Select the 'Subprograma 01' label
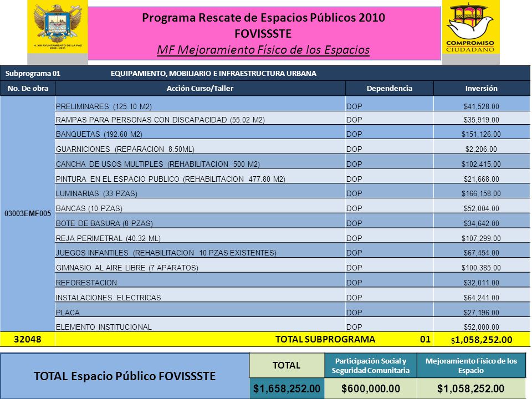The width and height of the screenshot is (532, 399). pos(33,73)
